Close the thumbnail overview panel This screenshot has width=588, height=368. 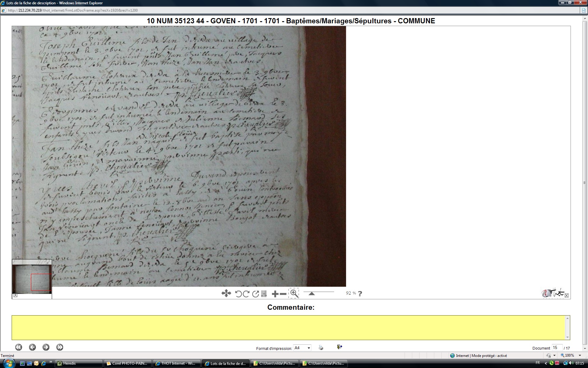(16, 295)
